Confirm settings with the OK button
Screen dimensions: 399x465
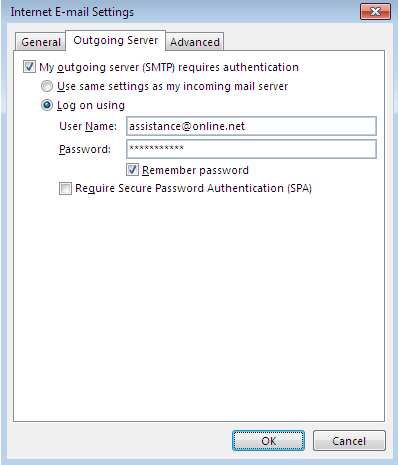[268, 441]
